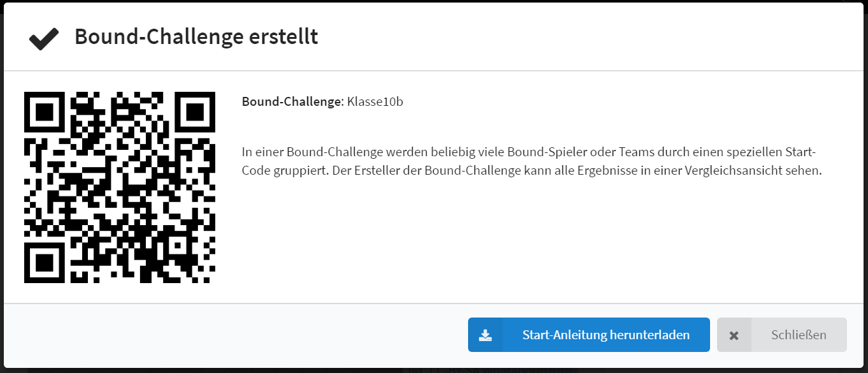
Task: Select the center of the QR code image
Action: [120, 187]
